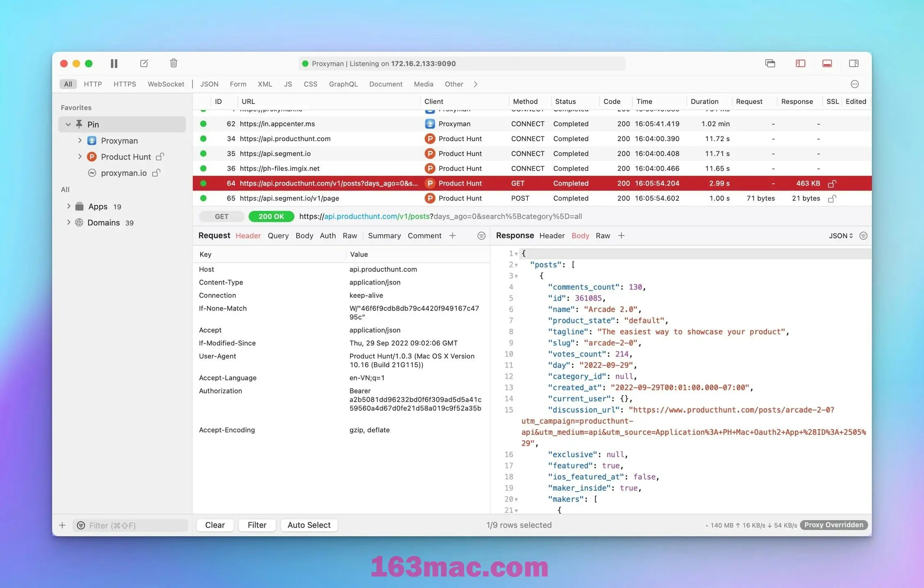Viewport: 924px width, 588px height.
Task: Click the trash/delete icon in toolbar
Action: (x=174, y=63)
